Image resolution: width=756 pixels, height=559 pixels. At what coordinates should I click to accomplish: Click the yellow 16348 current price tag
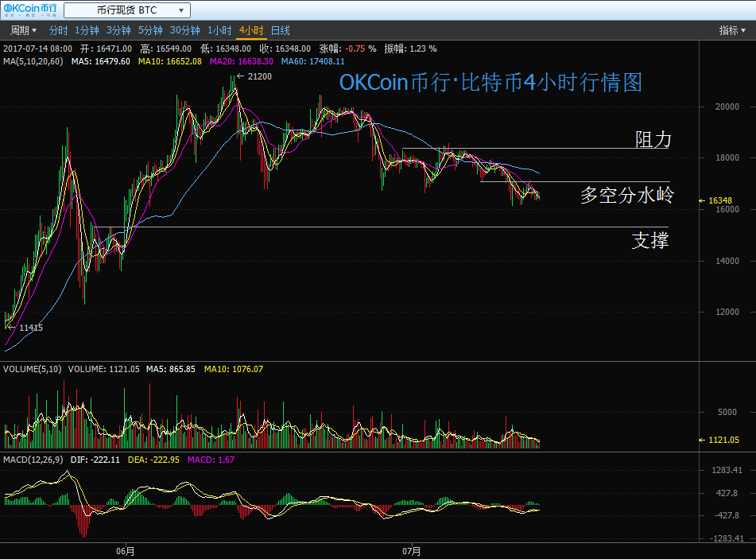pyautogui.click(x=719, y=201)
